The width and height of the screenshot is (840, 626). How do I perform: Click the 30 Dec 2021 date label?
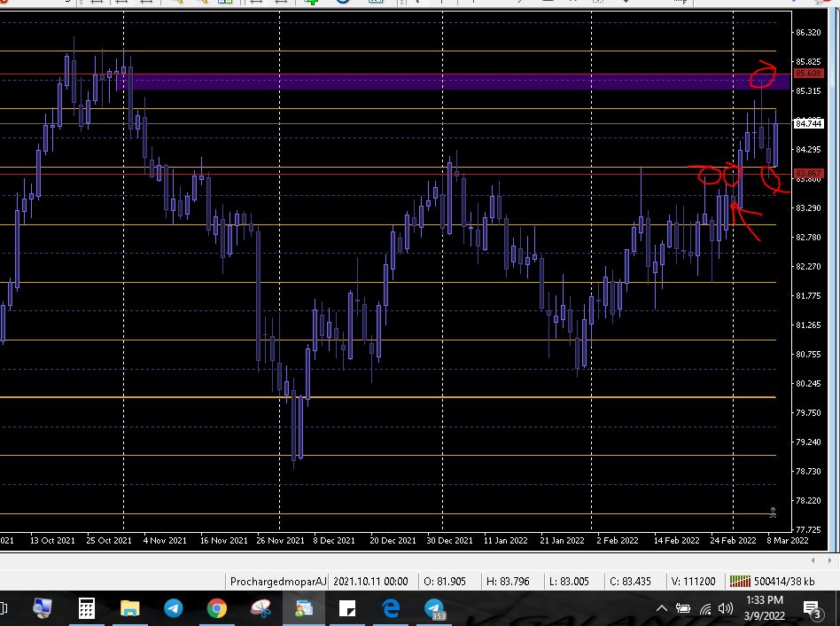(x=449, y=540)
